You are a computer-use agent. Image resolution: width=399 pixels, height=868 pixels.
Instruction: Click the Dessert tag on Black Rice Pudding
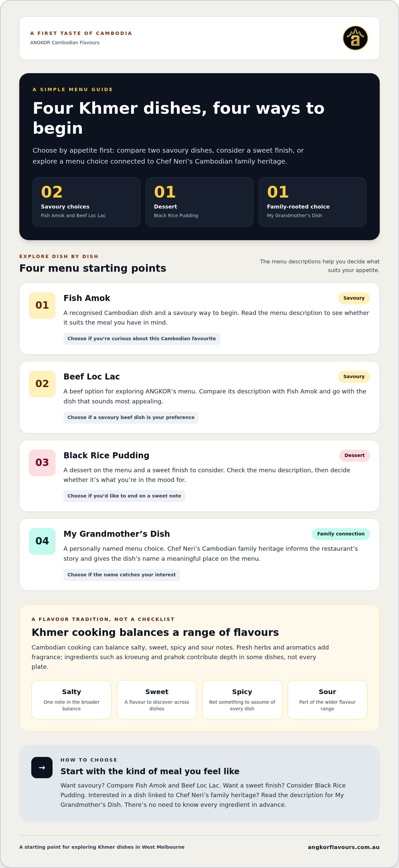(354, 456)
